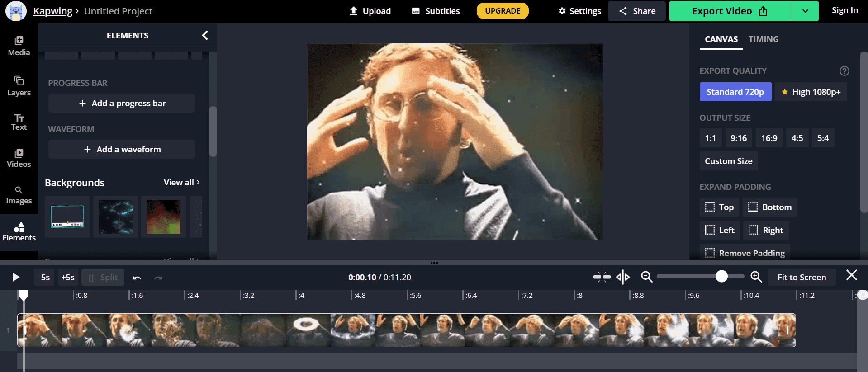The height and width of the screenshot is (372, 868).
Task: Choose the red and green background thumbnail
Action: [163, 217]
